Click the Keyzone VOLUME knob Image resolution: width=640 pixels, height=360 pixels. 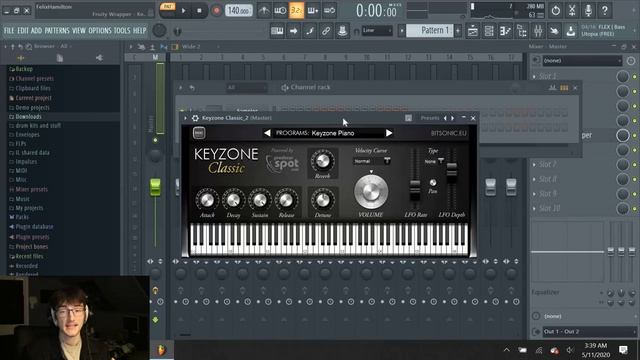pyautogui.click(x=371, y=192)
